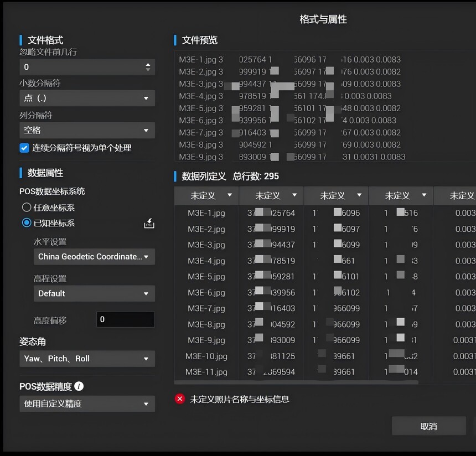
Task: Open the column dropdown above the 25764 values
Action: (x=271, y=195)
